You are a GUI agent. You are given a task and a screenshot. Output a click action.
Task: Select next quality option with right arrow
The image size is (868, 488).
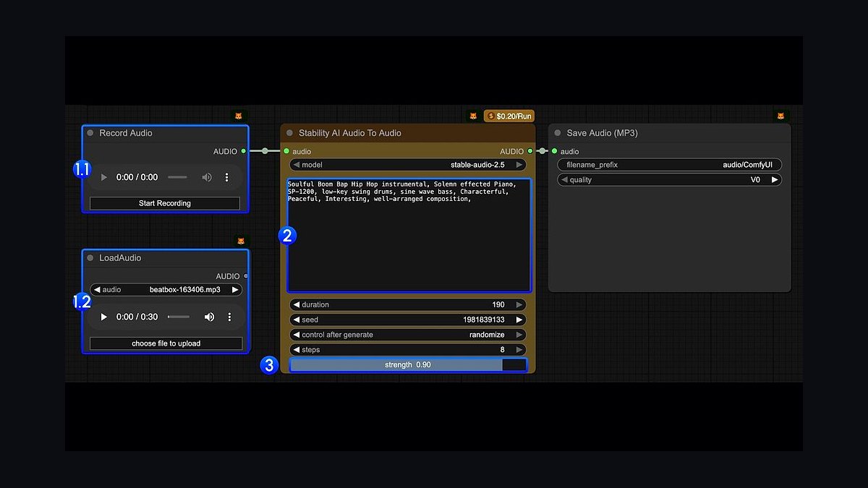pyautogui.click(x=775, y=180)
